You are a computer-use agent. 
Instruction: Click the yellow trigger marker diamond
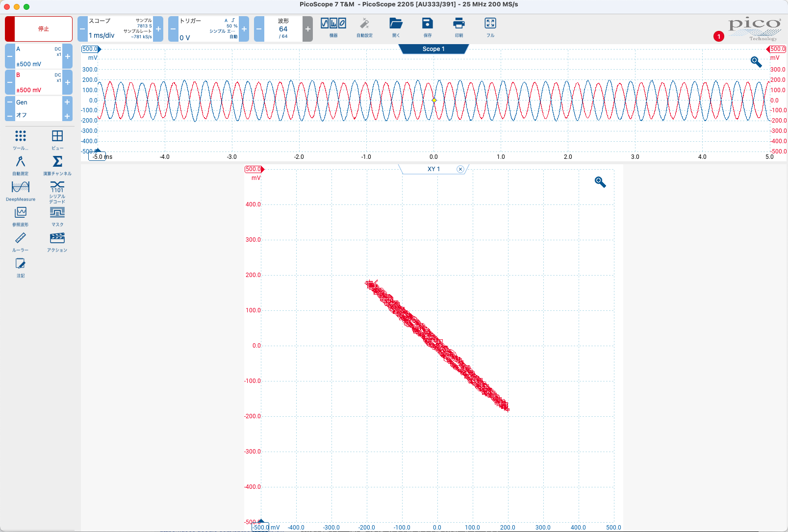pyautogui.click(x=434, y=100)
